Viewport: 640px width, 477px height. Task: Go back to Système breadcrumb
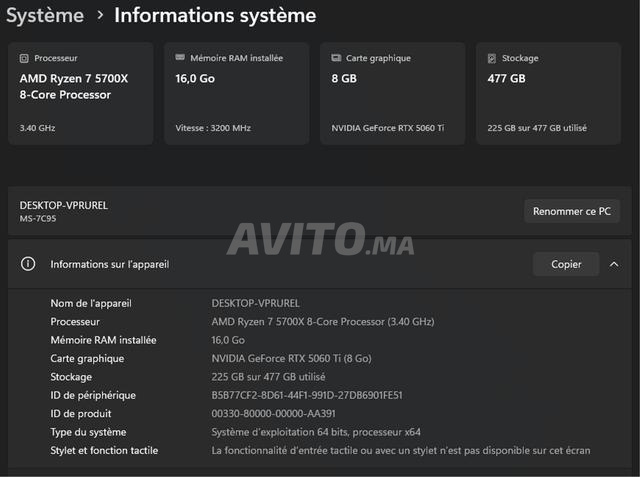pos(45,16)
